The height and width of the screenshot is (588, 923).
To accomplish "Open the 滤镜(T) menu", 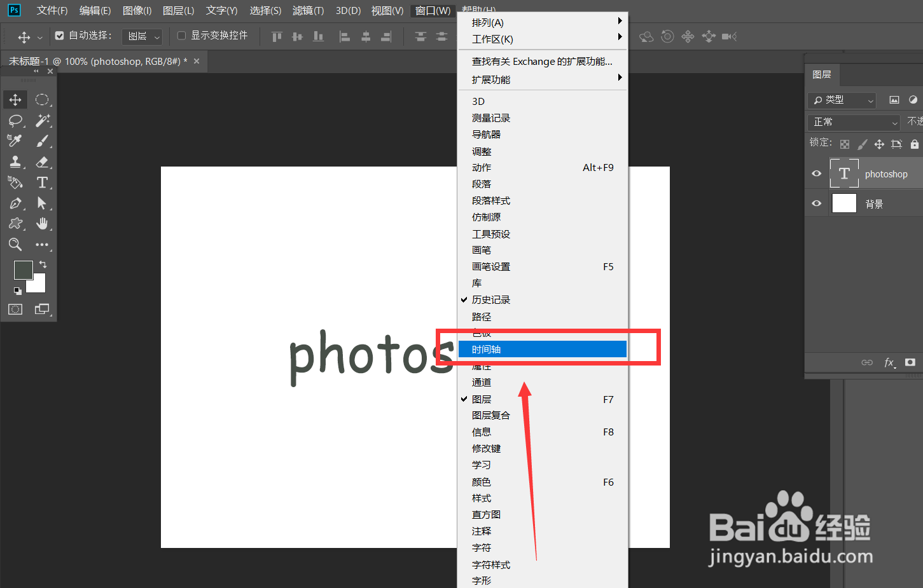I will point(308,11).
